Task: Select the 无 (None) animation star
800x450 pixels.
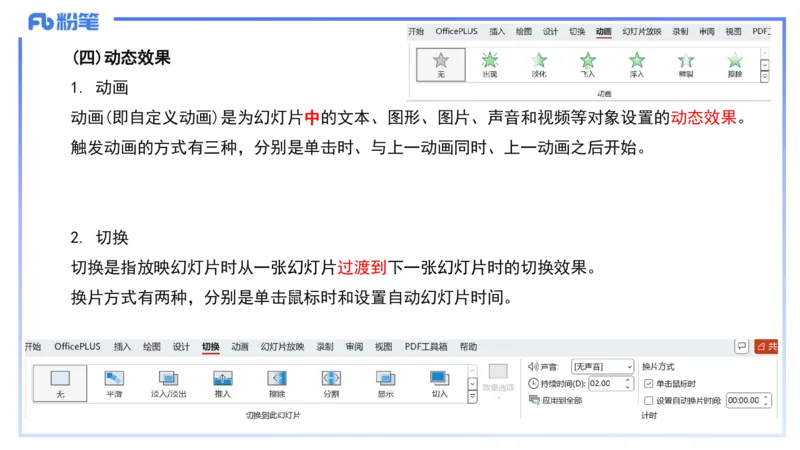Action: pyautogui.click(x=441, y=64)
